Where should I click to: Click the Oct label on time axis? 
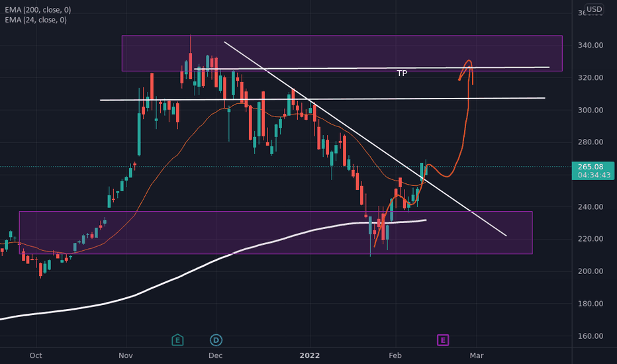point(36,356)
